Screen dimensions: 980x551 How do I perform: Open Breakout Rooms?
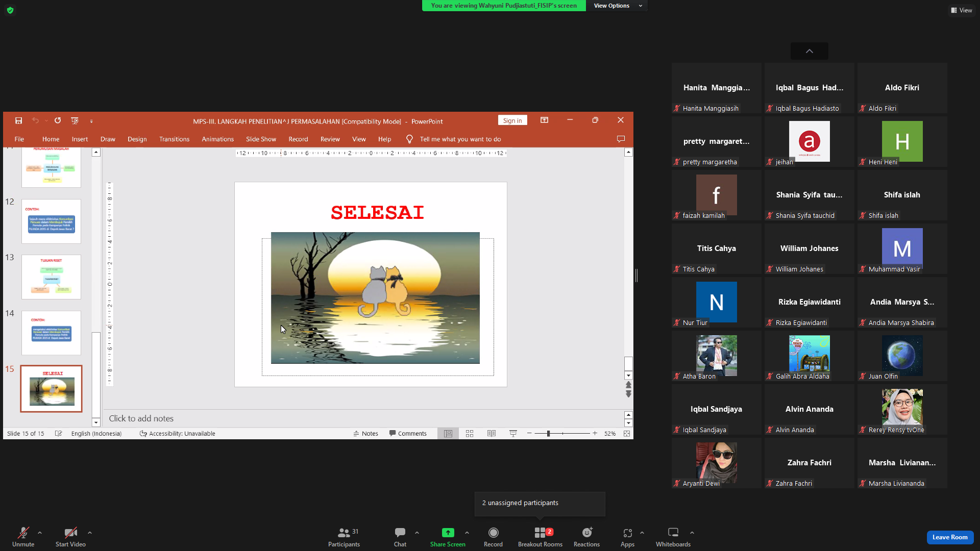[x=540, y=537]
